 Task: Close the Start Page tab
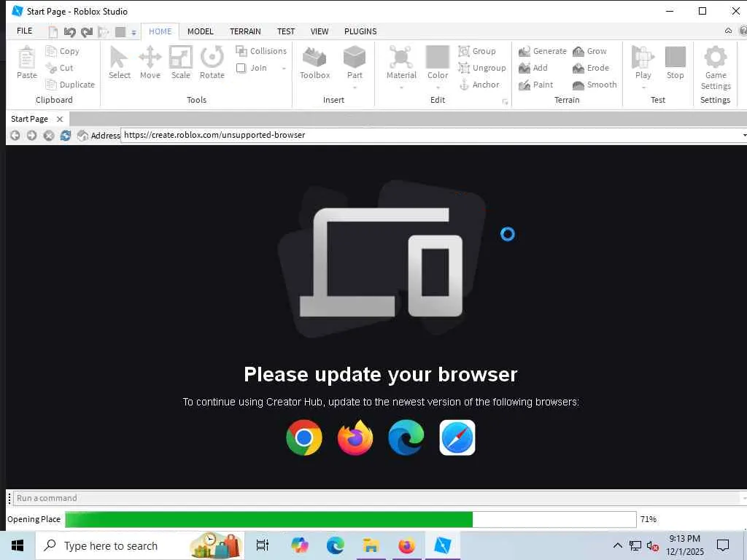60,119
